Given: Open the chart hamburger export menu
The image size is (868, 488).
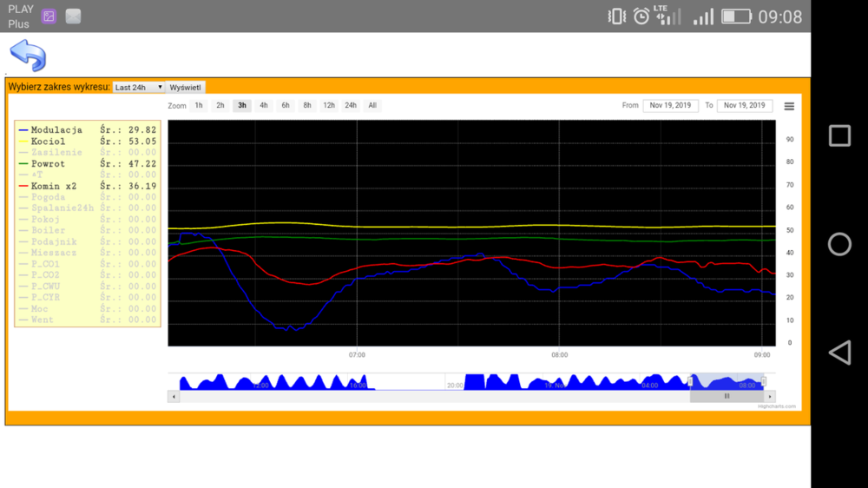Looking at the screenshot, I should click(x=789, y=106).
